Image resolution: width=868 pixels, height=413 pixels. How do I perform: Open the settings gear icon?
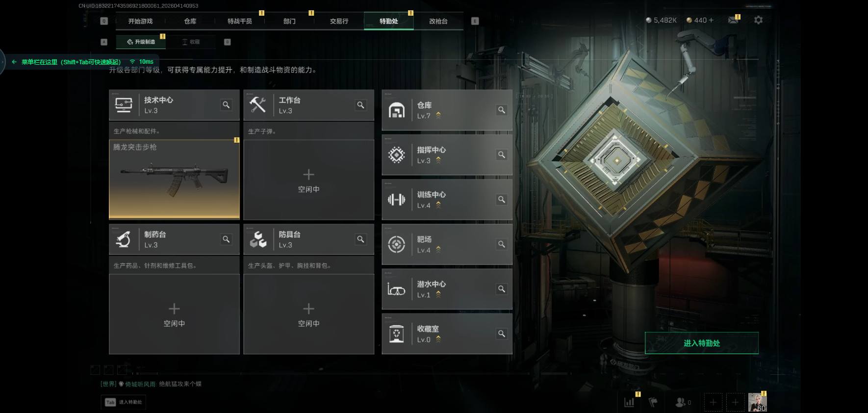758,20
